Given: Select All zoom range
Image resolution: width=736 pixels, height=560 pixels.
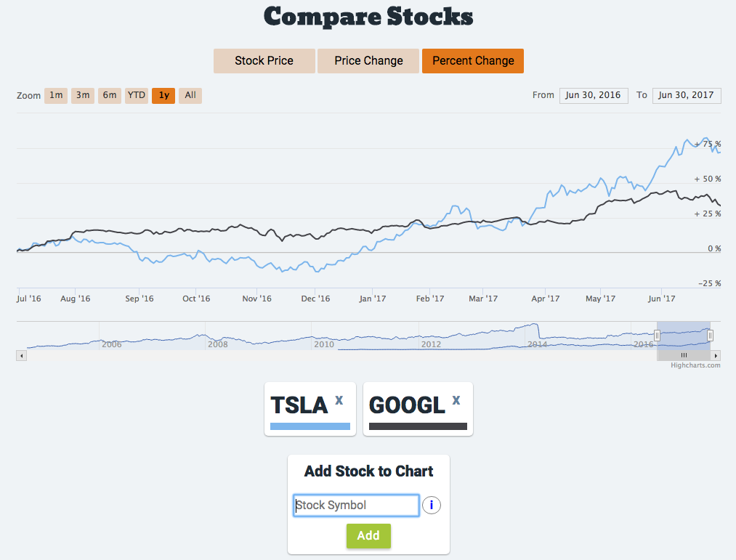Looking at the screenshot, I should point(190,95).
